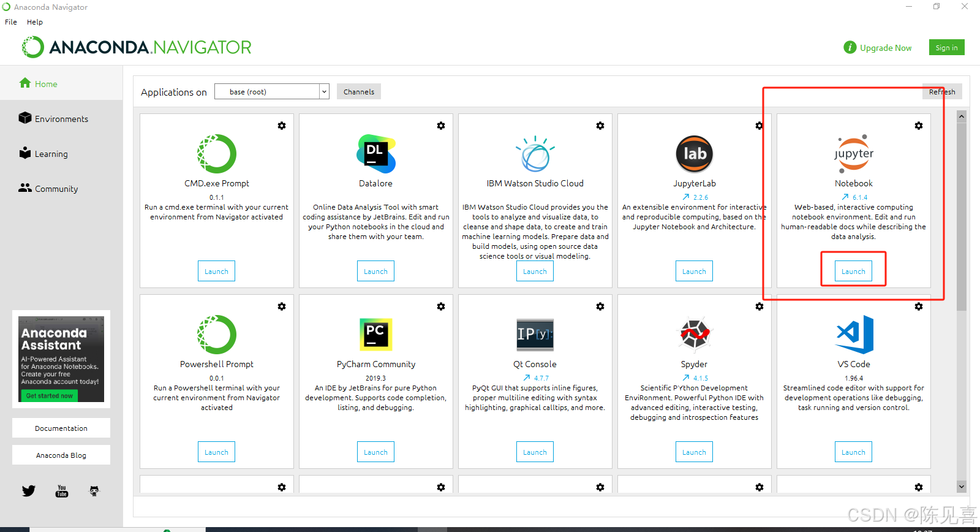Click the Refresh button
This screenshot has width=980, height=532.
coord(942,92)
